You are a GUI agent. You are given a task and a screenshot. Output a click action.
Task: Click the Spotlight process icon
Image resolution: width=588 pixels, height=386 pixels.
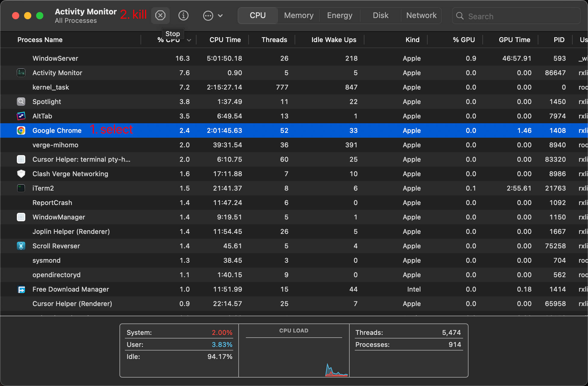[21, 102]
